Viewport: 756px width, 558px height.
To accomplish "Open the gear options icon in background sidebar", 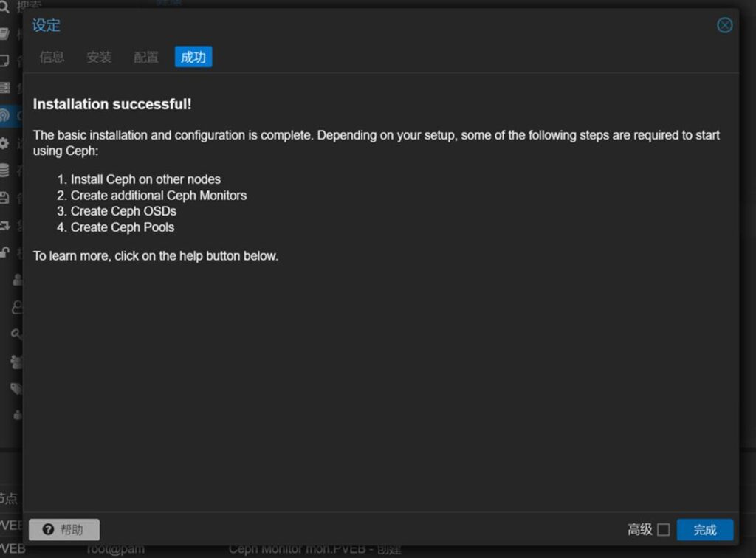I will coord(4,143).
